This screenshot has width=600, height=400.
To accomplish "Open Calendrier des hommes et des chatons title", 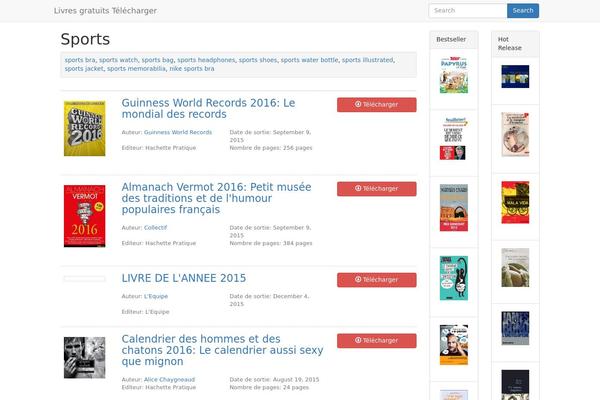I will (222, 350).
